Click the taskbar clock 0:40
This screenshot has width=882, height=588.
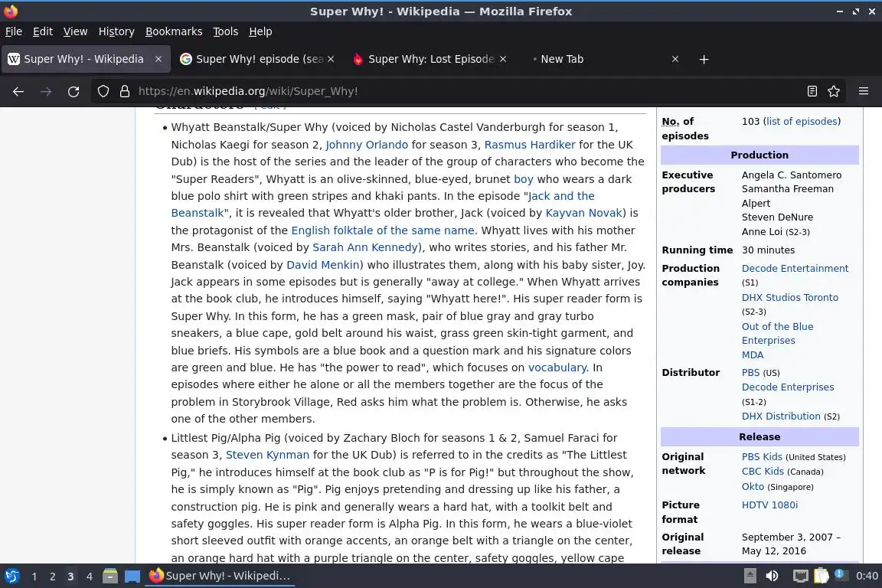click(x=867, y=576)
